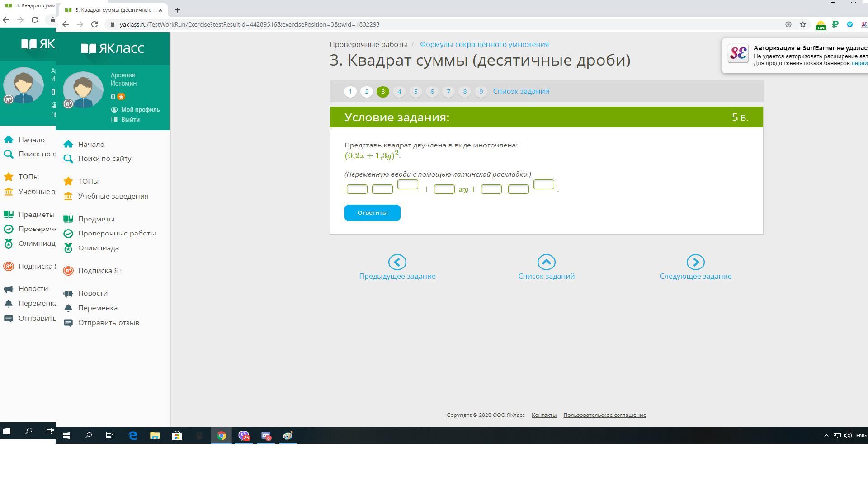
Task: Click the ТОПы star icon
Action: coord(68,182)
